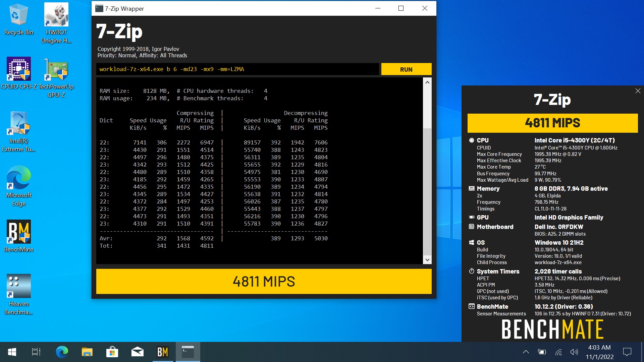Maximize the 7-Zip Wrapper window
Viewport: 644px width, 362px height.
pos(401,8)
